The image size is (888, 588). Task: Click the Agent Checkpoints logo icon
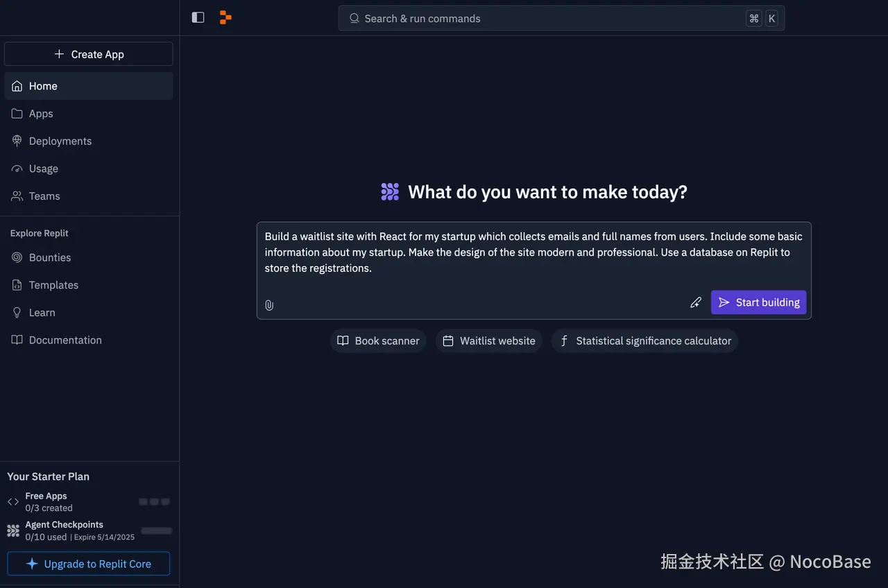pos(12,530)
